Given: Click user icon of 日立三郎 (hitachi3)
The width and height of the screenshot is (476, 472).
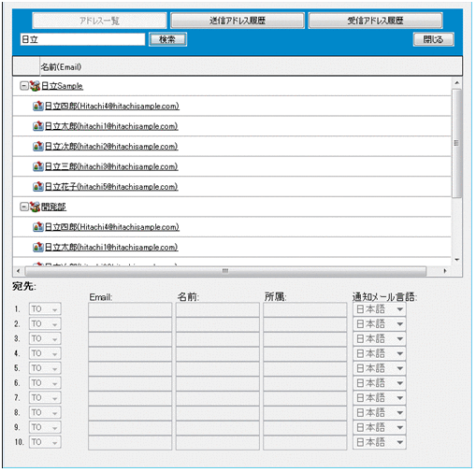Looking at the screenshot, I should pos(38,166).
